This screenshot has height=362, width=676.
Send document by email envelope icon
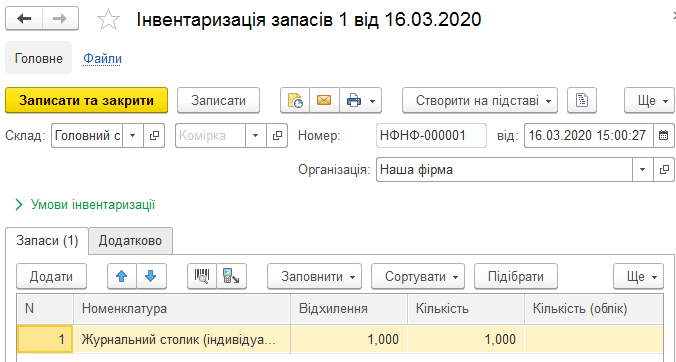pos(324,100)
